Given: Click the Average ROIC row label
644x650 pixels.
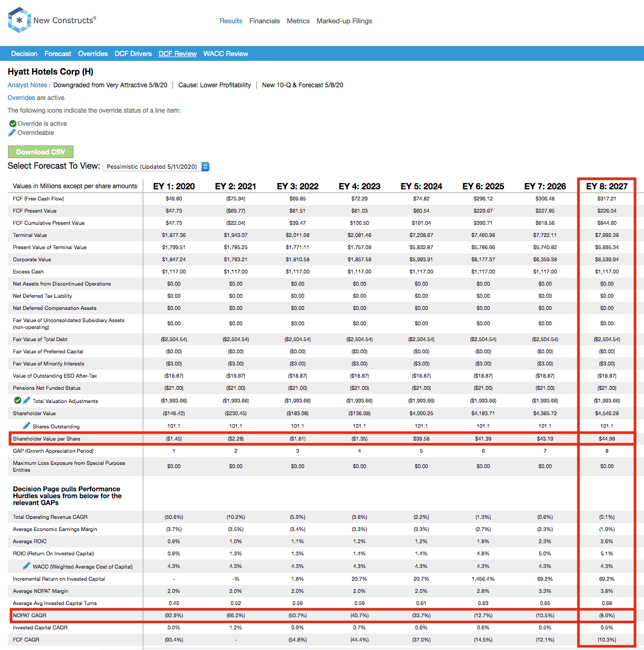Looking at the screenshot, I should (x=30, y=542).
